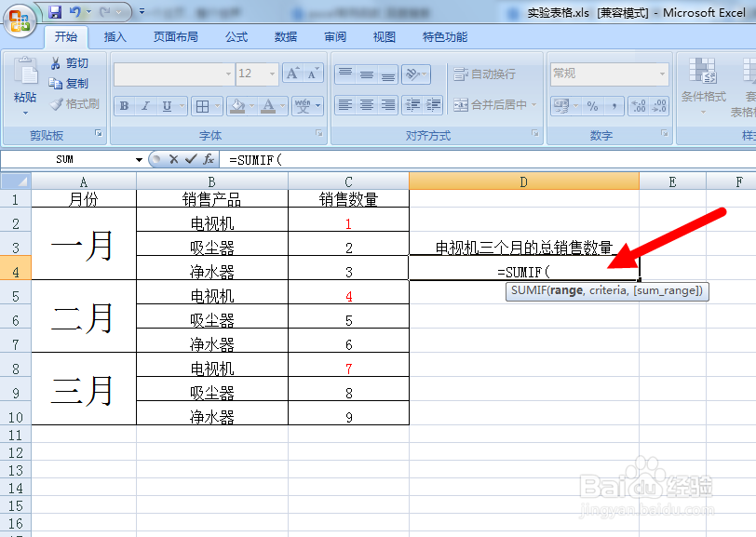Open the 特色功能 ribbon tab
Image resolution: width=756 pixels, height=537 pixels.
pyautogui.click(x=444, y=37)
